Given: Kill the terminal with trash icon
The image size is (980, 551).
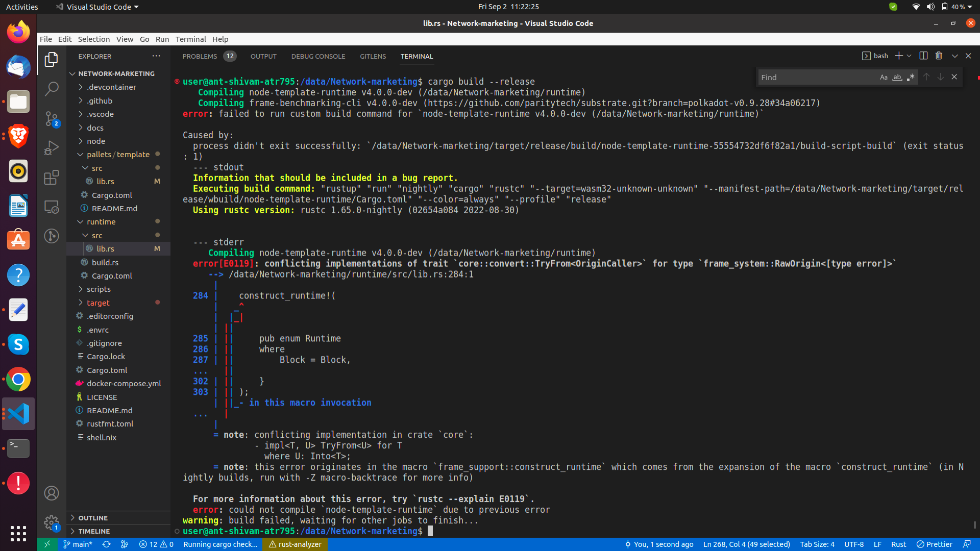Looking at the screenshot, I should click(x=939, y=56).
